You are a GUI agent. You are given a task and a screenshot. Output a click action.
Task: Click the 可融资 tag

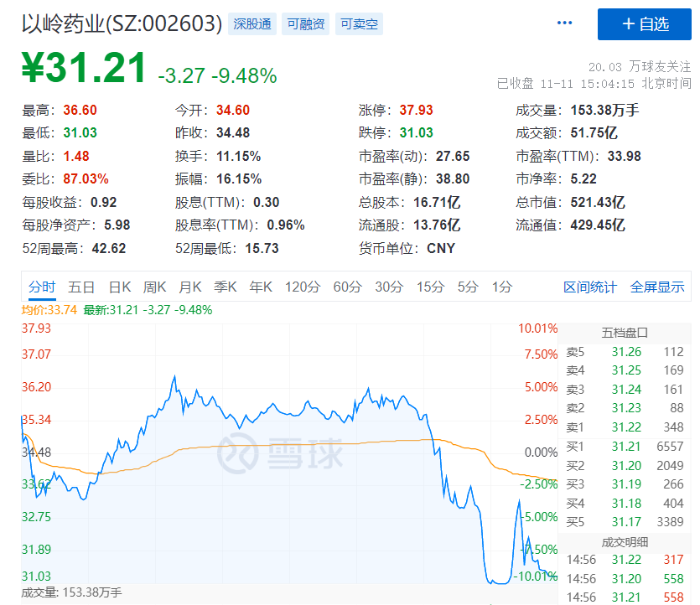click(305, 24)
